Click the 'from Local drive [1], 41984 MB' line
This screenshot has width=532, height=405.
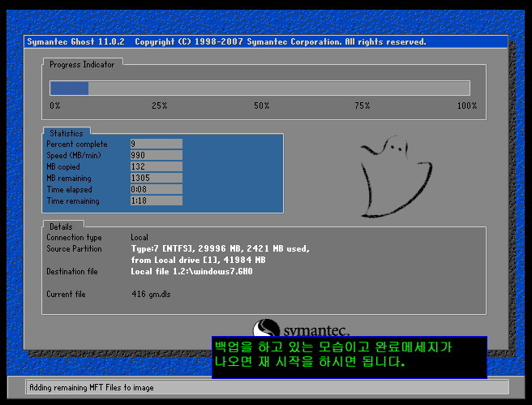click(x=198, y=260)
